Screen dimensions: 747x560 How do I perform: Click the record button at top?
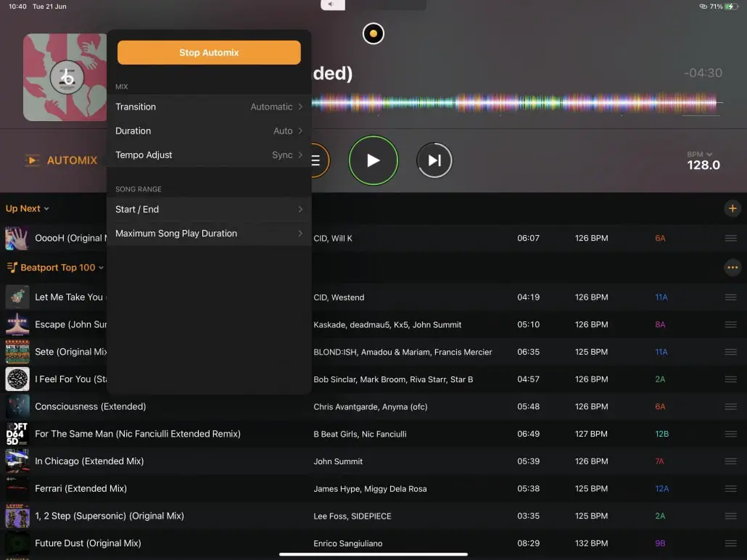click(x=373, y=33)
